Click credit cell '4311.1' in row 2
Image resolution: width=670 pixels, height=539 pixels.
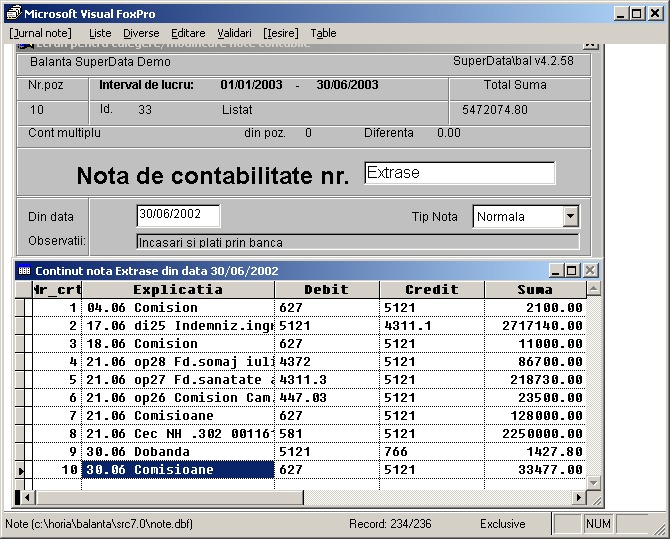[x=432, y=326]
